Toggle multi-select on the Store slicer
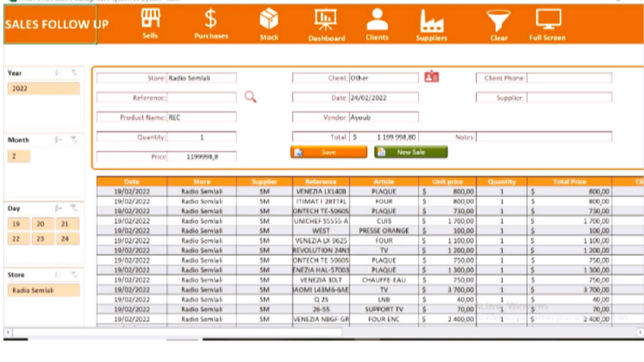The image size is (644, 362). [58, 274]
